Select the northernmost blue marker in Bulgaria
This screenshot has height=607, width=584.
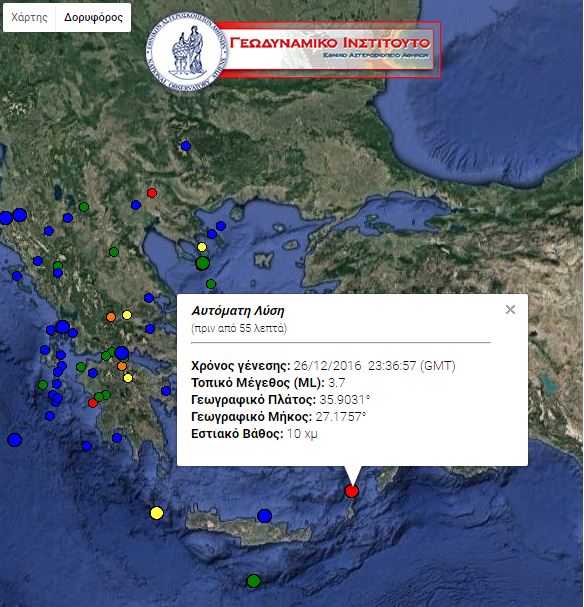click(x=186, y=146)
